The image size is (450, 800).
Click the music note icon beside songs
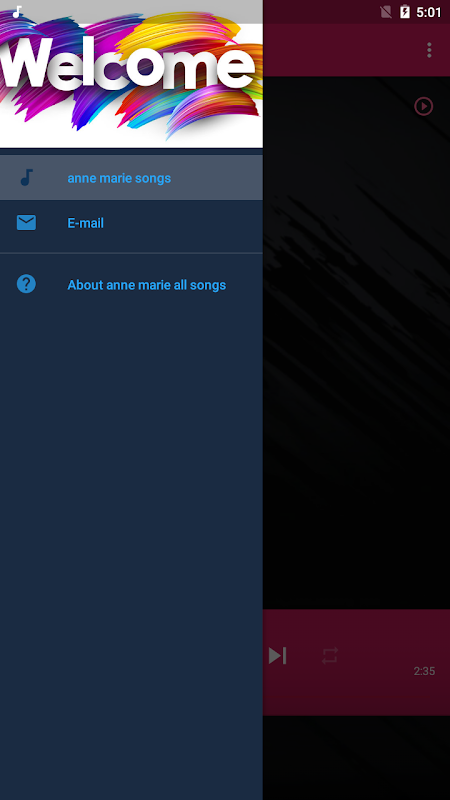[26, 178]
